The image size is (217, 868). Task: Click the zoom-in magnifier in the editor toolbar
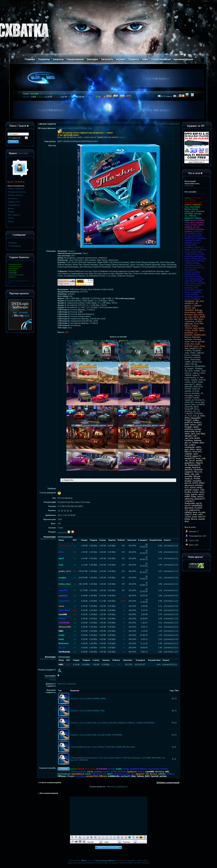(72, 837)
